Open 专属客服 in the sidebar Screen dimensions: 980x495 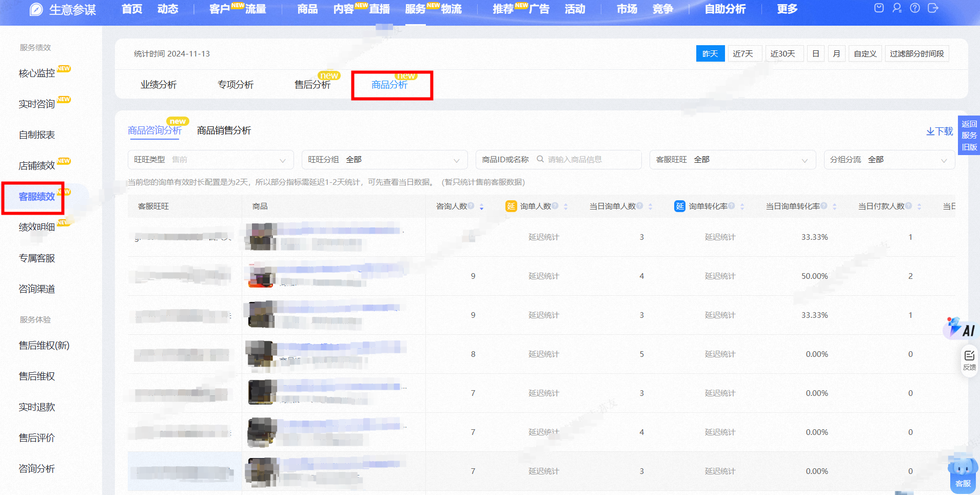[37, 258]
